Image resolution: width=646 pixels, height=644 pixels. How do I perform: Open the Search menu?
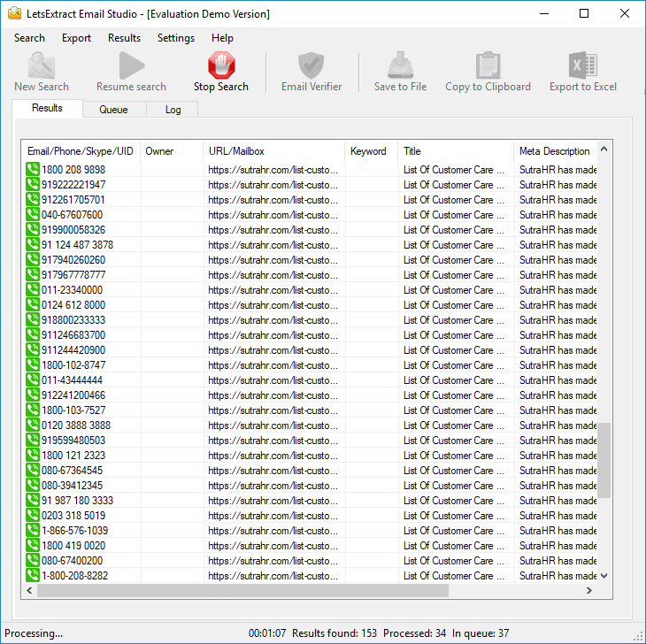tap(29, 38)
